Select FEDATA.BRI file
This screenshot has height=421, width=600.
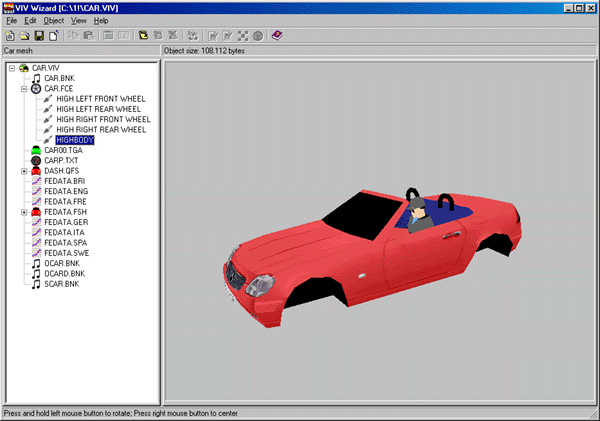tap(65, 181)
